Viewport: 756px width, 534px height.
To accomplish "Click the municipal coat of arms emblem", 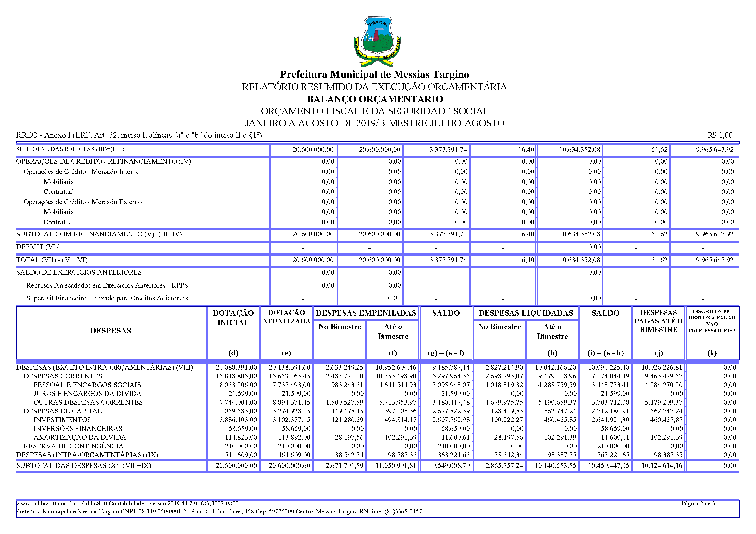I will coord(377,41).
